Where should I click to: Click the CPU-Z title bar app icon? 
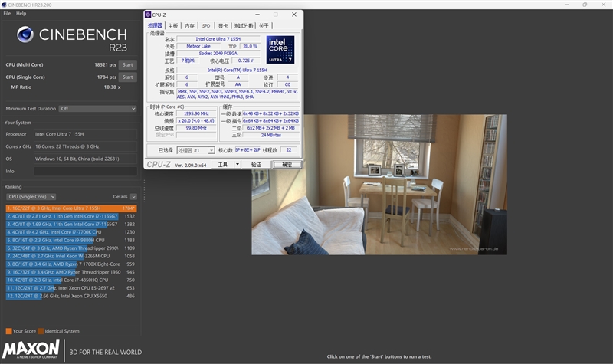pos(149,14)
